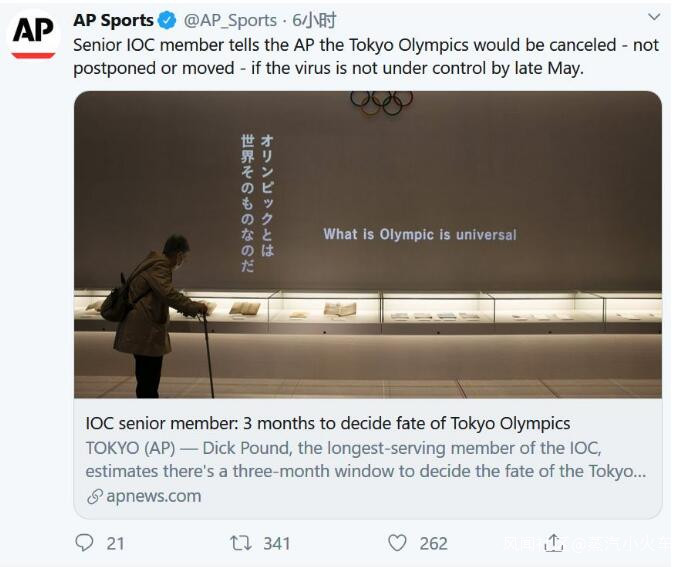Expand the tweet options chevron
The height and width of the screenshot is (567, 685).
tap(655, 17)
